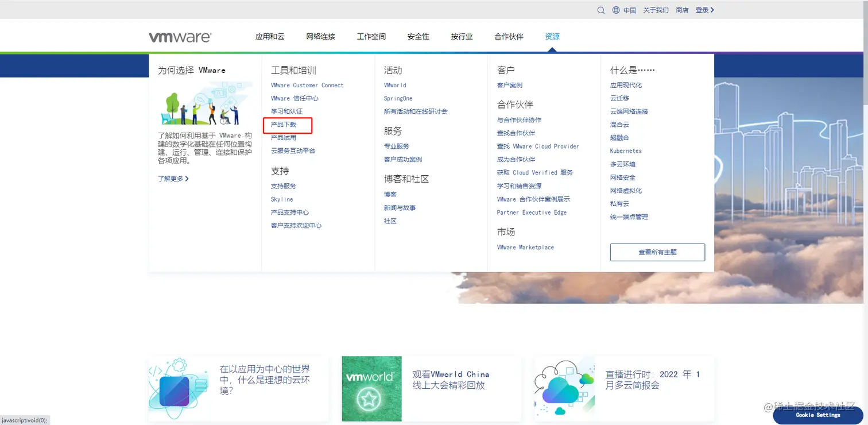
Task: Open 私有云 topic
Action: point(619,204)
